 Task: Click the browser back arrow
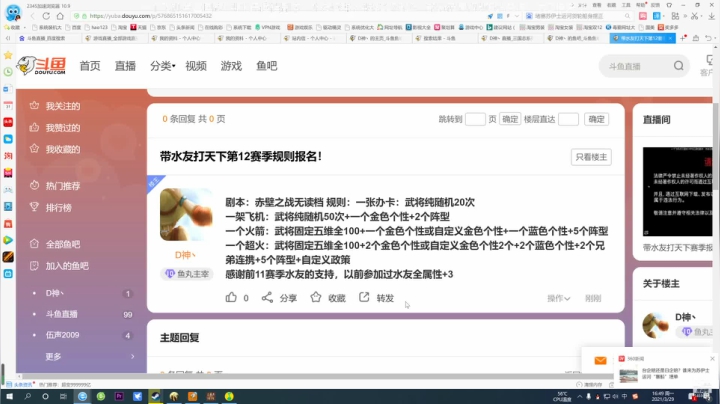coord(33,16)
